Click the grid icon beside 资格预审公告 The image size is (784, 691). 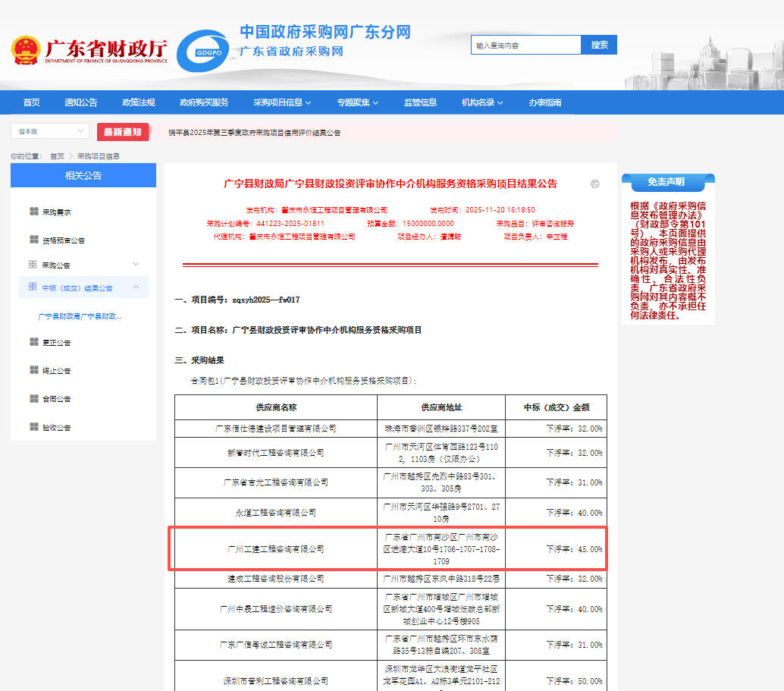[33, 240]
